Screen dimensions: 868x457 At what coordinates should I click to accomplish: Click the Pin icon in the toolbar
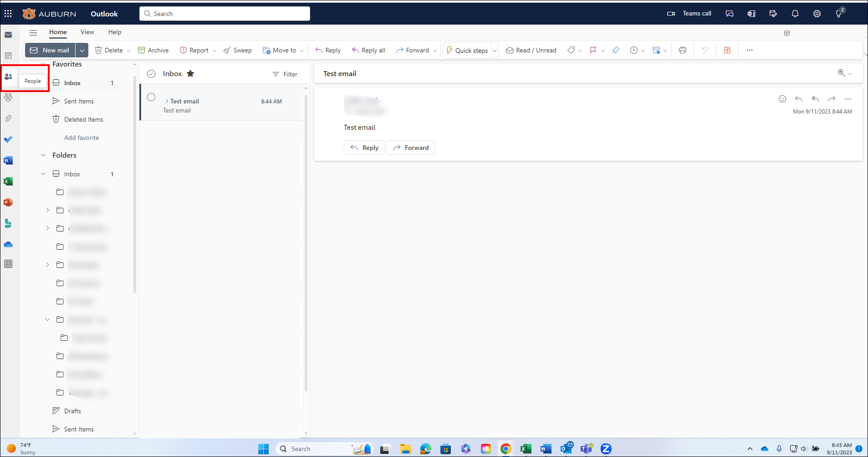point(616,50)
